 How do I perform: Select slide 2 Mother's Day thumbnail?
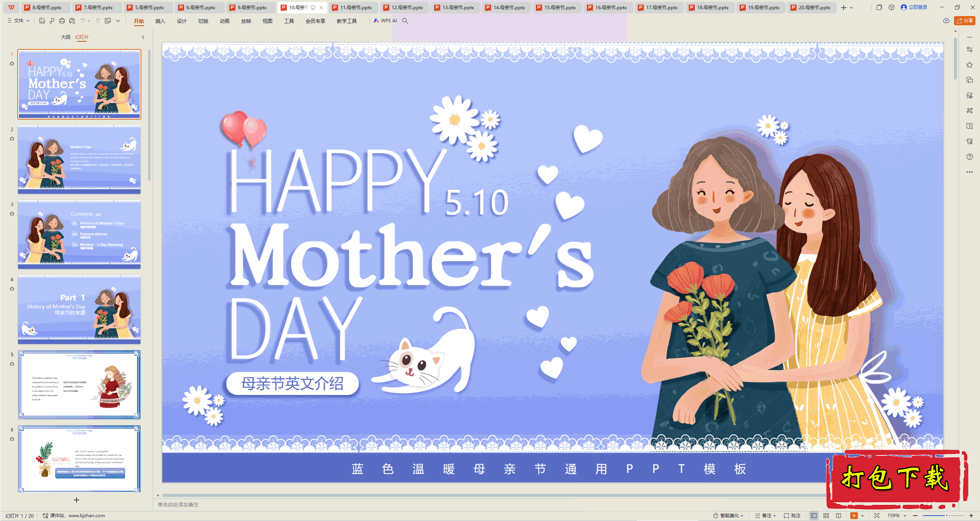79,159
